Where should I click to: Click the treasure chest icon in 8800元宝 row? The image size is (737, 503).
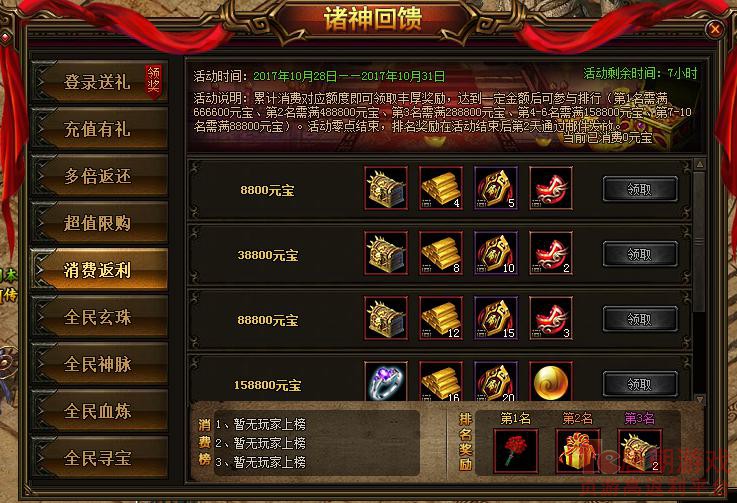tap(386, 188)
